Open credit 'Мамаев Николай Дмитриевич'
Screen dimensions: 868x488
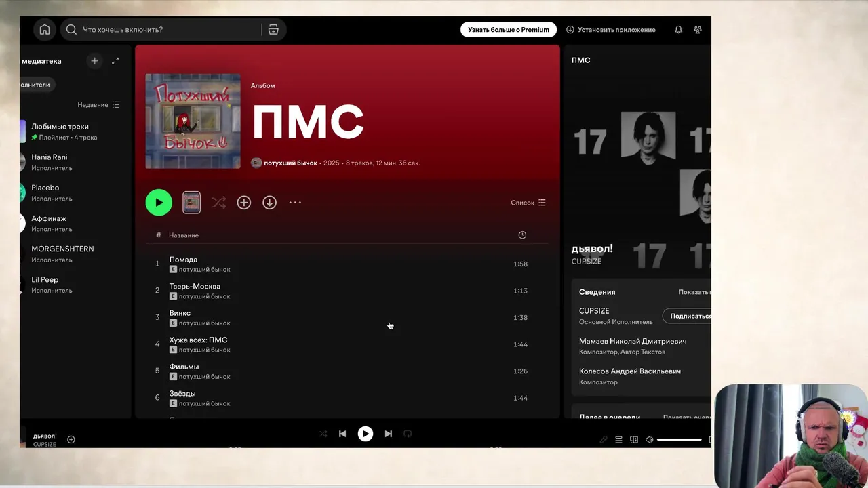click(x=633, y=342)
